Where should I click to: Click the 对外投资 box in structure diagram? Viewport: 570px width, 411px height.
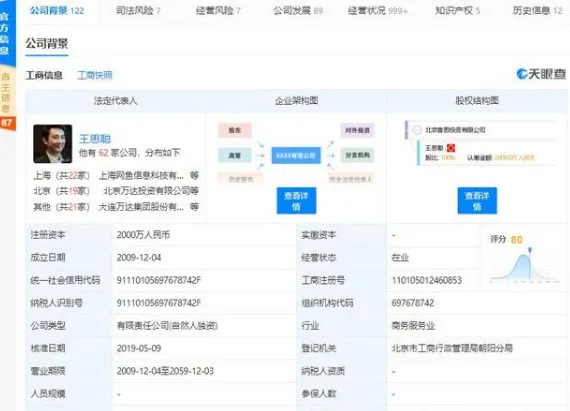357,130
